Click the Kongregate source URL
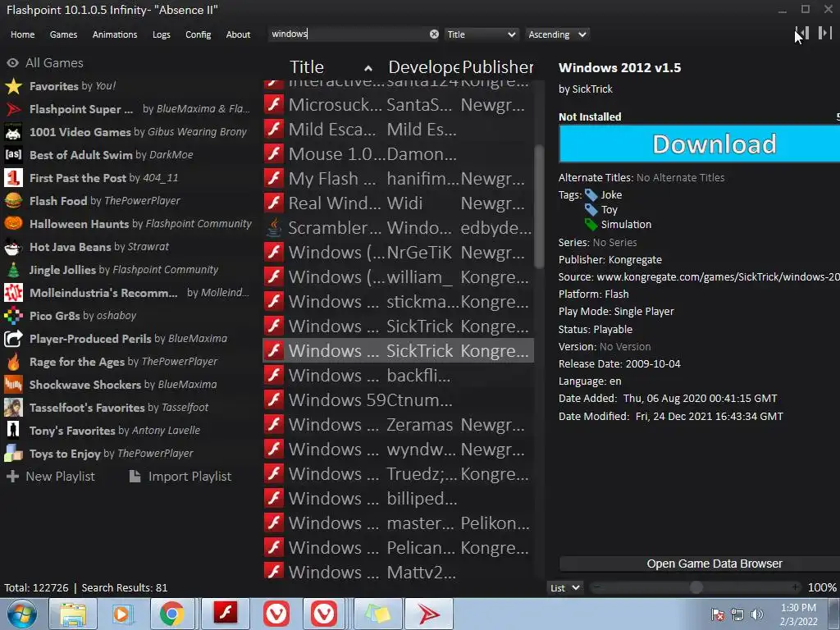The width and height of the screenshot is (840, 630). (718, 277)
